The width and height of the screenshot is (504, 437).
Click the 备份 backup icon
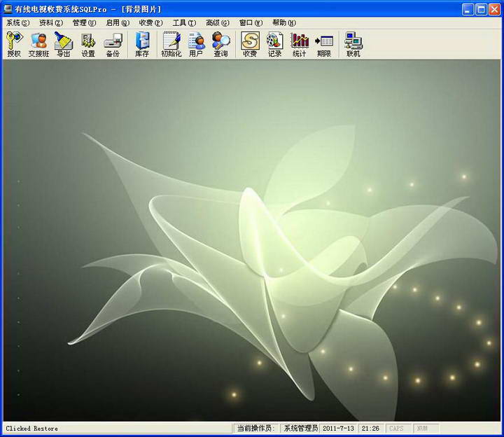tap(113, 44)
